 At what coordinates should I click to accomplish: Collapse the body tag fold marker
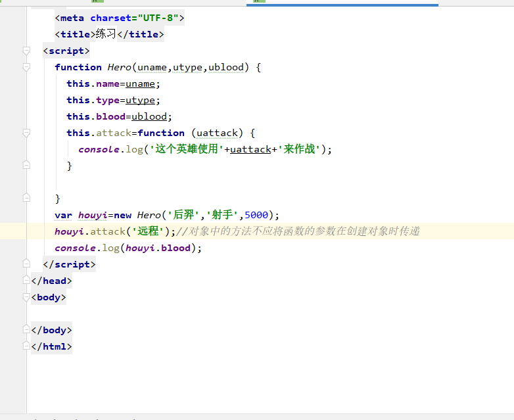pyautogui.click(x=26, y=297)
